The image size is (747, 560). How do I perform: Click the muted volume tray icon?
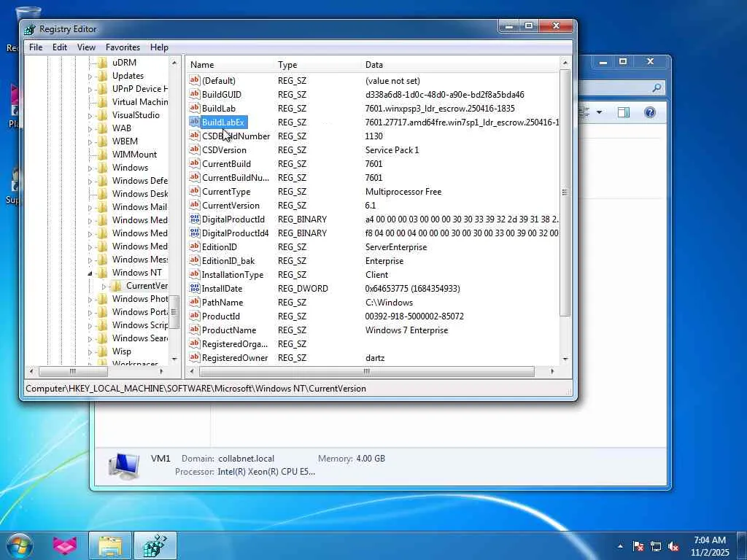pos(673,546)
